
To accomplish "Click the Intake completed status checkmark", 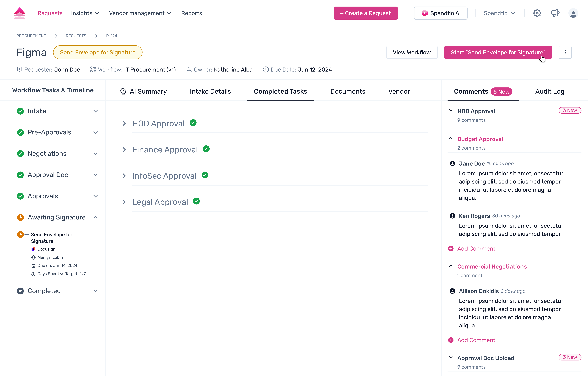I will tap(20, 111).
